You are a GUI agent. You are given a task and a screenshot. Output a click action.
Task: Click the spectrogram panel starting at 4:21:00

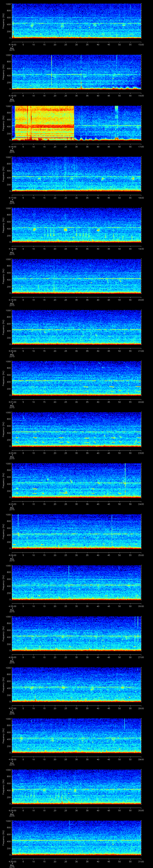76,378
